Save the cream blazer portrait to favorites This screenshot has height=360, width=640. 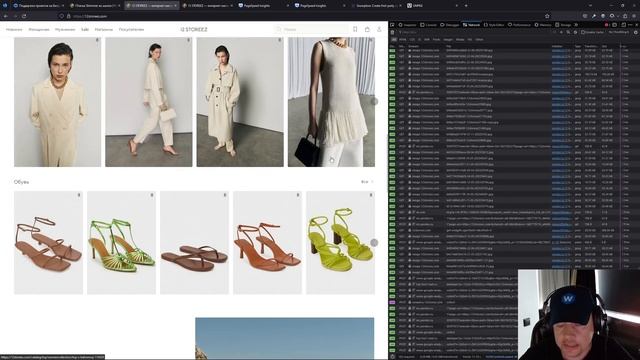(97, 40)
